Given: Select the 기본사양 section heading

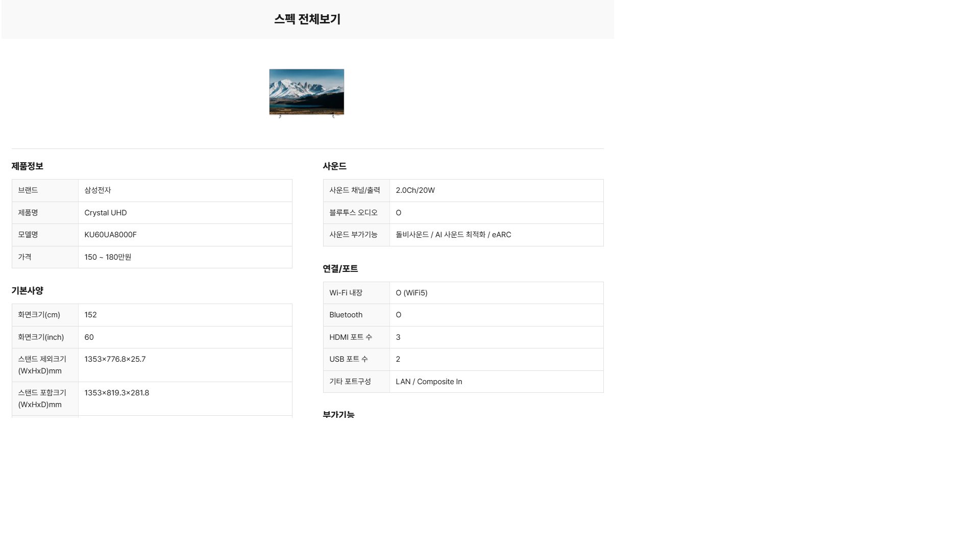Looking at the screenshot, I should (28, 291).
